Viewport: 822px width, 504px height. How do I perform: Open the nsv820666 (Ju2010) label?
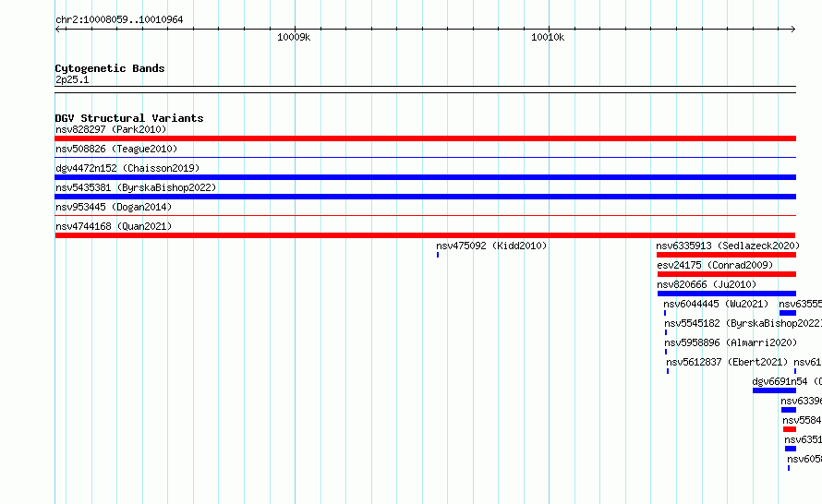(707, 284)
